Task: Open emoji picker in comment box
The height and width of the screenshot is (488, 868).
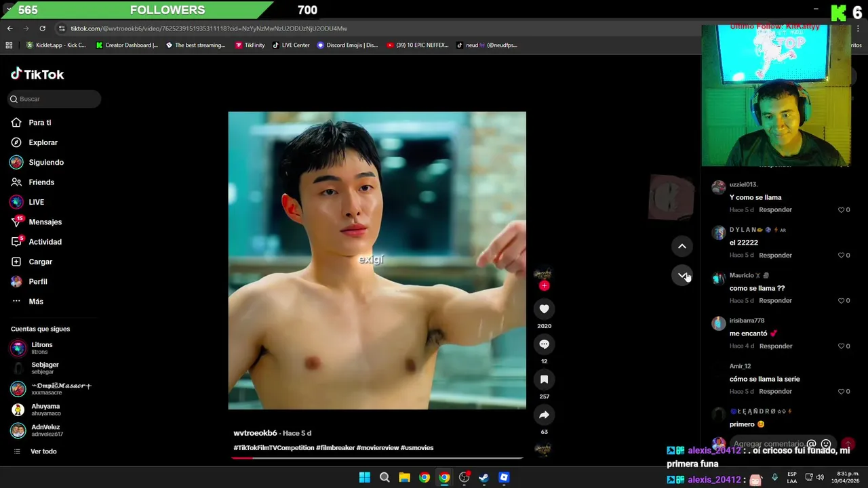Action: tap(826, 444)
